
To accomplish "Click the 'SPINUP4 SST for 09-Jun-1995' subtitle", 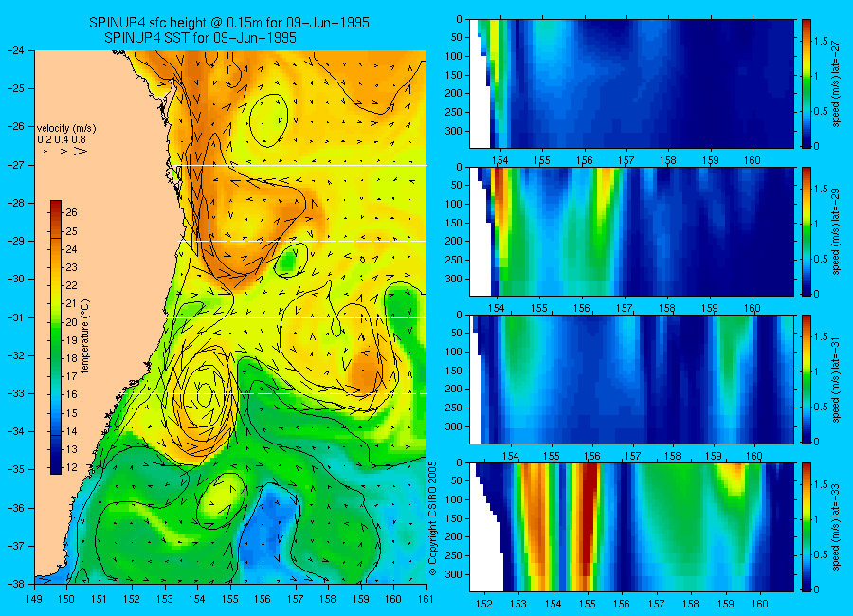I will coord(200,38).
